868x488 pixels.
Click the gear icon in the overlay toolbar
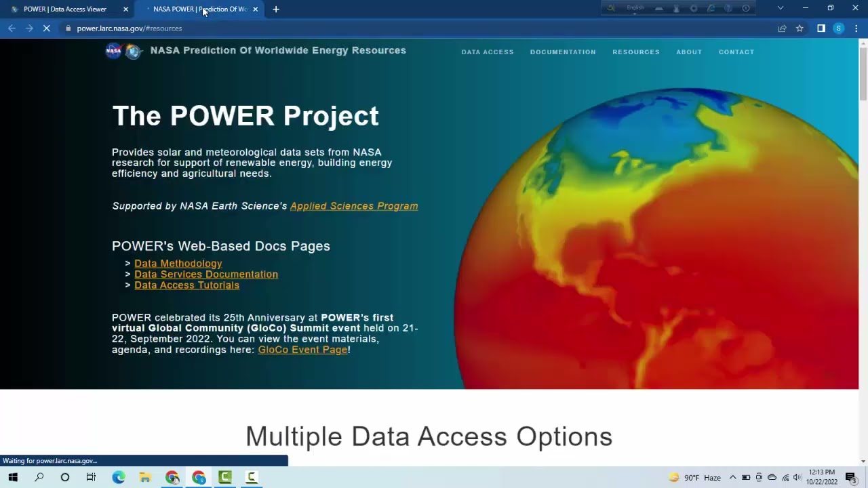coord(694,8)
